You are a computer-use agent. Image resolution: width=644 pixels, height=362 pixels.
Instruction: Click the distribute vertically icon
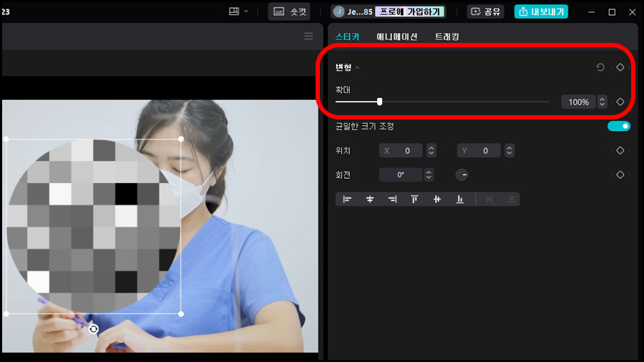click(x=512, y=200)
